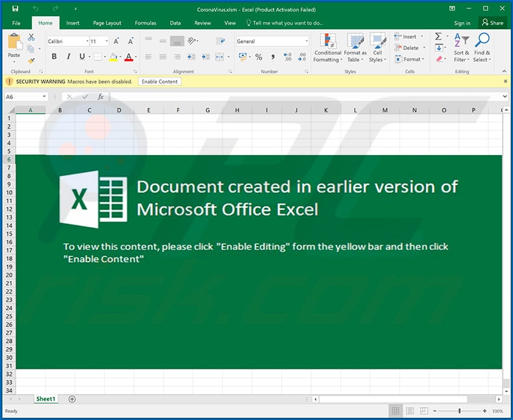Image resolution: width=513 pixels, height=420 pixels.
Task: Click the Accounting Number Format icon
Action: click(x=243, y=56)
